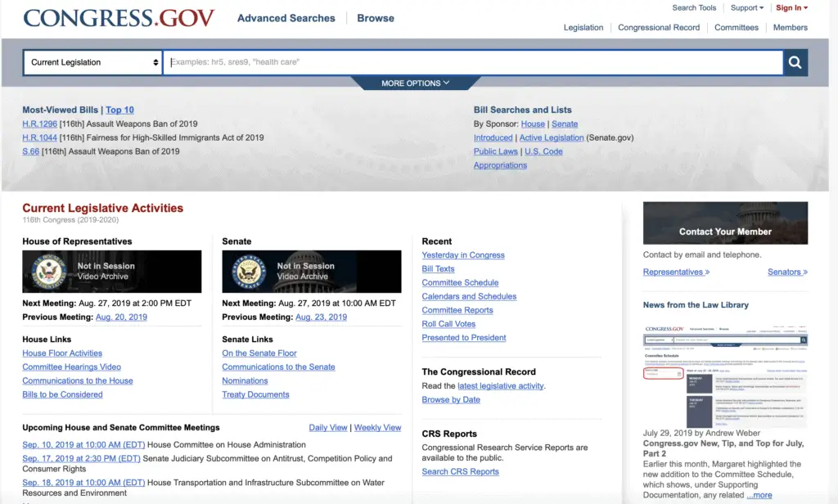Open the Contact Your Member banner

pyautogui.click(x=725, y=223)
